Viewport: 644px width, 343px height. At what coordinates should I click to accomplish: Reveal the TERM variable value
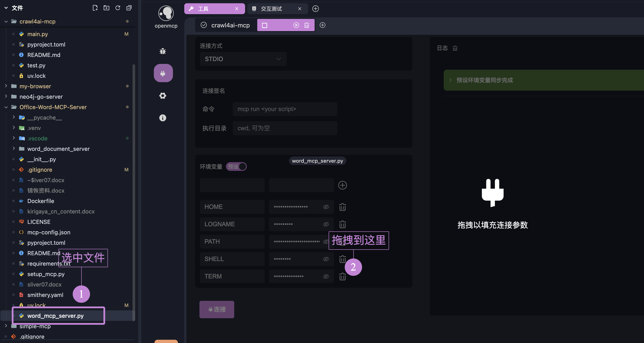326,276
